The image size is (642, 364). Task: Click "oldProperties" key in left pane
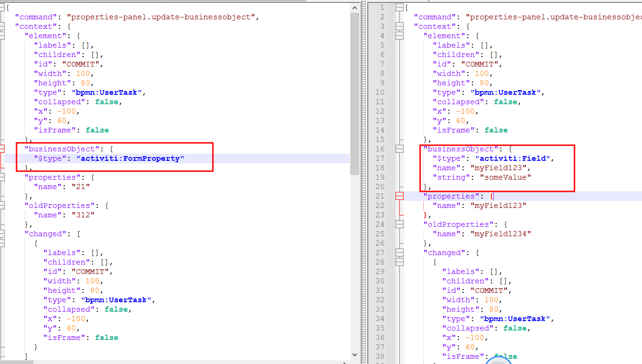point(60,206)
